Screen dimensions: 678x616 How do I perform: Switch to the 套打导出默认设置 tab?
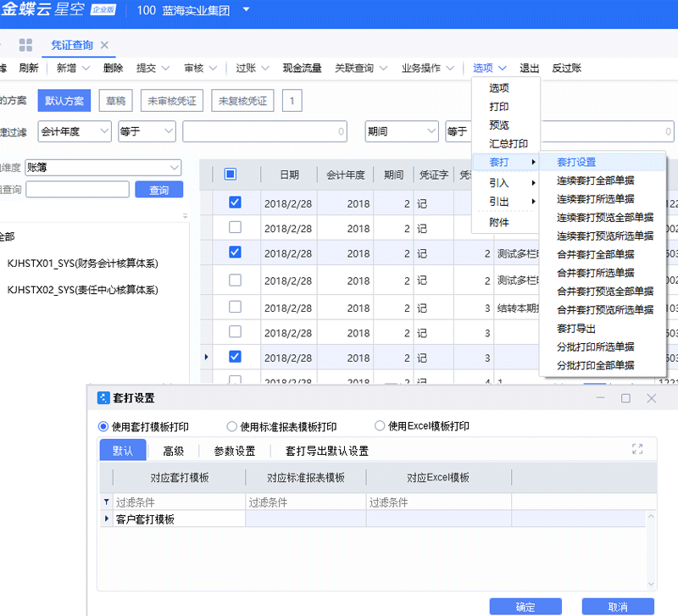(326, 451)
